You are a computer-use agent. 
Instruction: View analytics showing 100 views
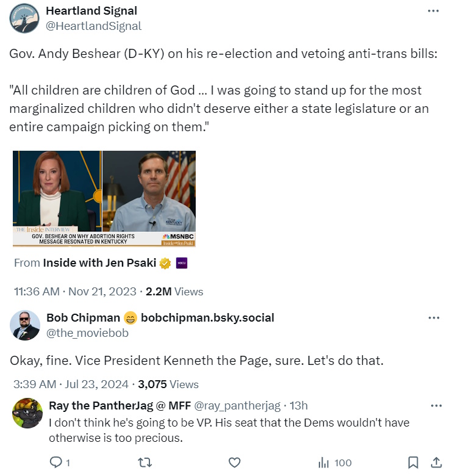click(335, 463)
